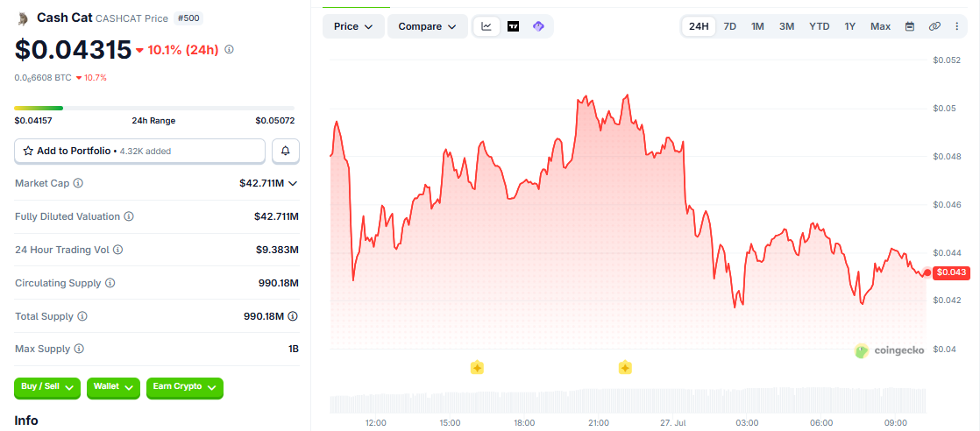Open the three-dot chart options menu
The image size is (980, 431).
957,26
